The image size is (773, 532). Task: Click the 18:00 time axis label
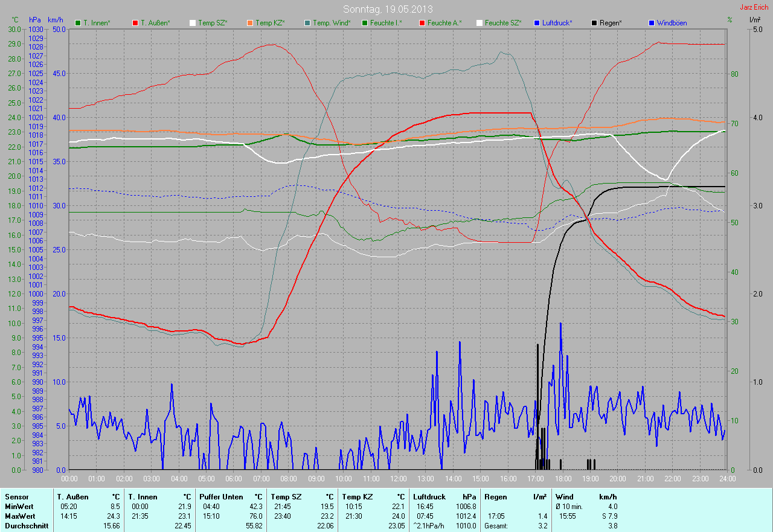coord(563,479)
